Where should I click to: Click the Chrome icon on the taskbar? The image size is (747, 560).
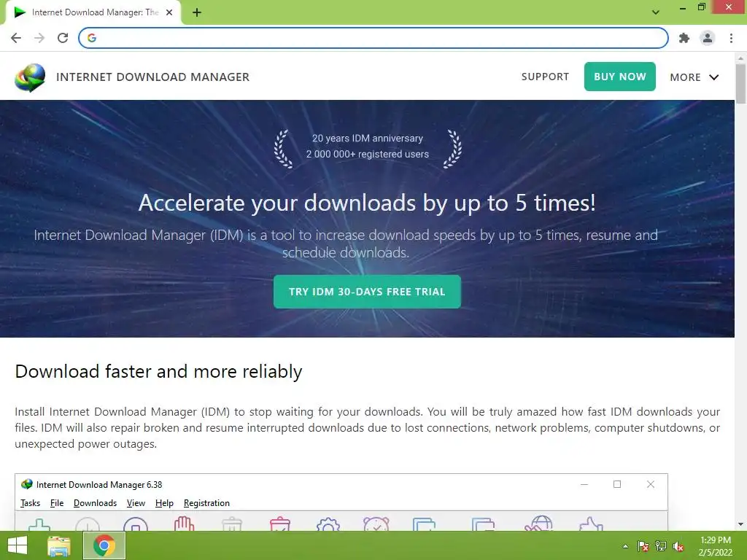(104, 545)
